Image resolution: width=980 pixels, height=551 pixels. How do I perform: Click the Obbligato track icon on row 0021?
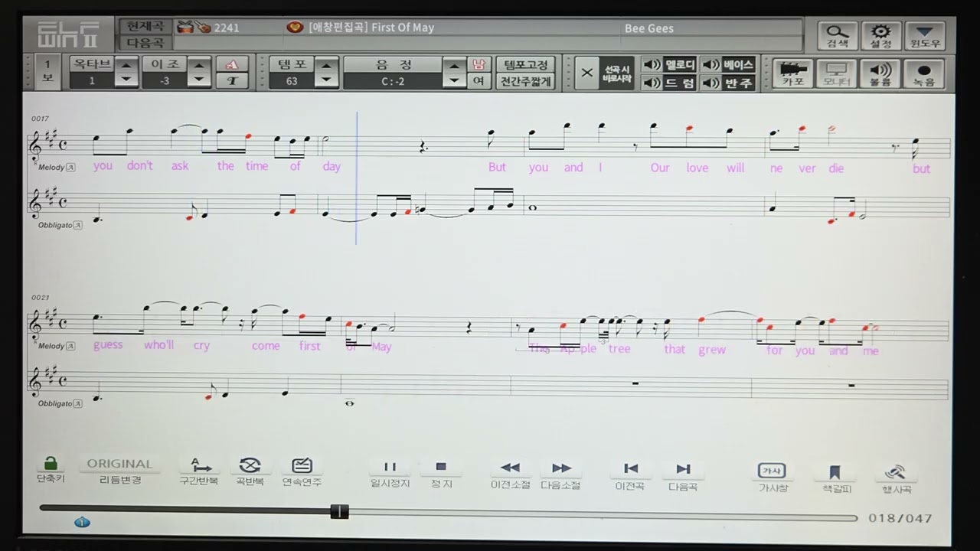(78, 403)
